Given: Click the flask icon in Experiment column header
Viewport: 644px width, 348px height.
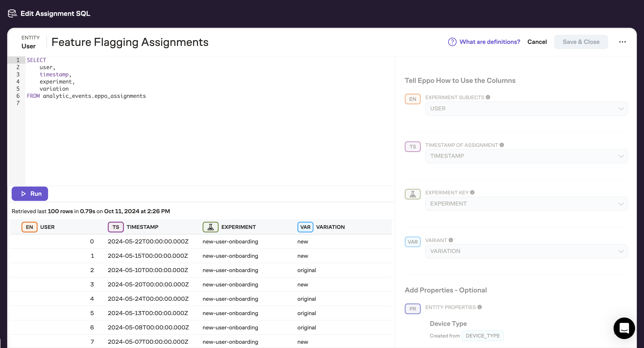Looking at the screenshot, I should coord(210,227).
